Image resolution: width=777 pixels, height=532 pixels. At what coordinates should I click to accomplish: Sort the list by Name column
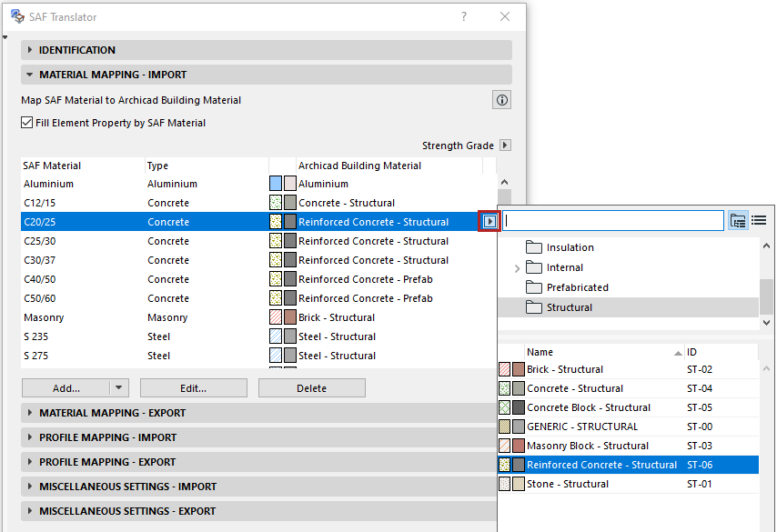coord(604,352)
